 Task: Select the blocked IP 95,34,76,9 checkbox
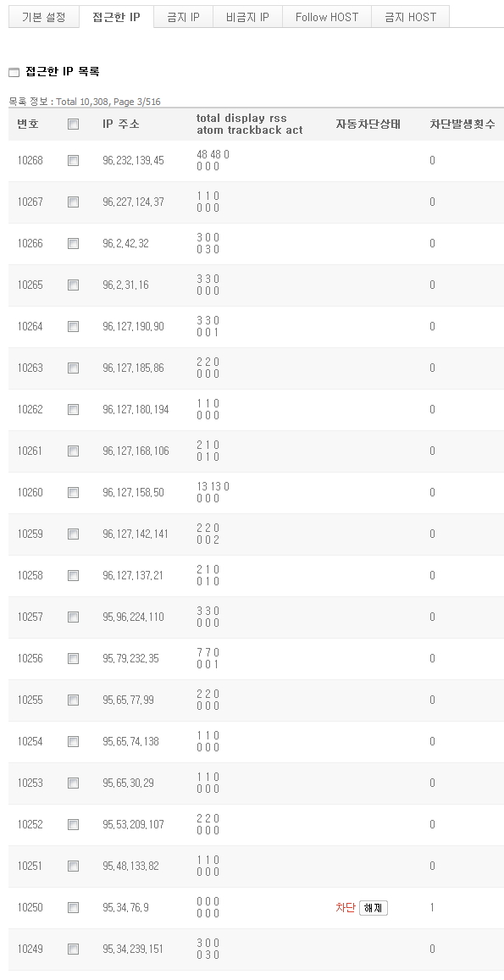(x=73, y=907)
